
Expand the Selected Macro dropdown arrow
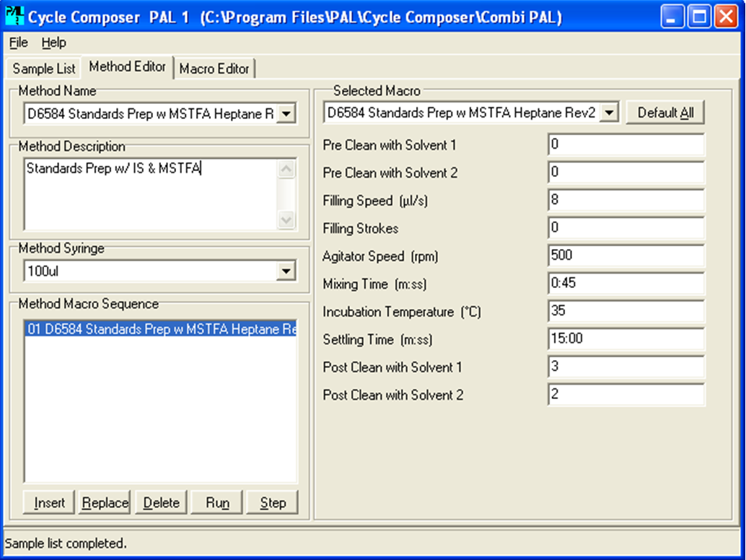tap(609, 113)
